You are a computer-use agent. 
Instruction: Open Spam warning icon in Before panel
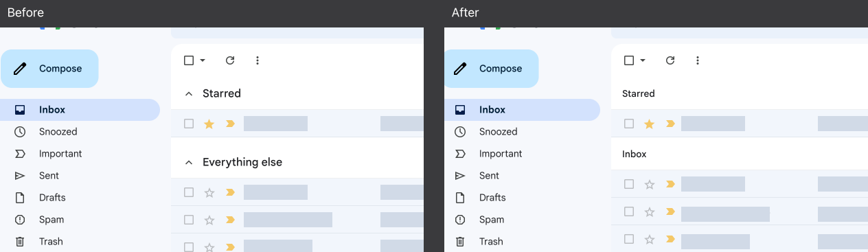20,220
